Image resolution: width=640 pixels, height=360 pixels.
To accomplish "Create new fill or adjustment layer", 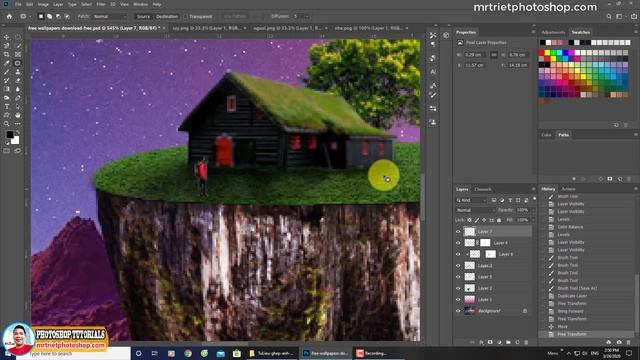I will click(x=499, y=342).
